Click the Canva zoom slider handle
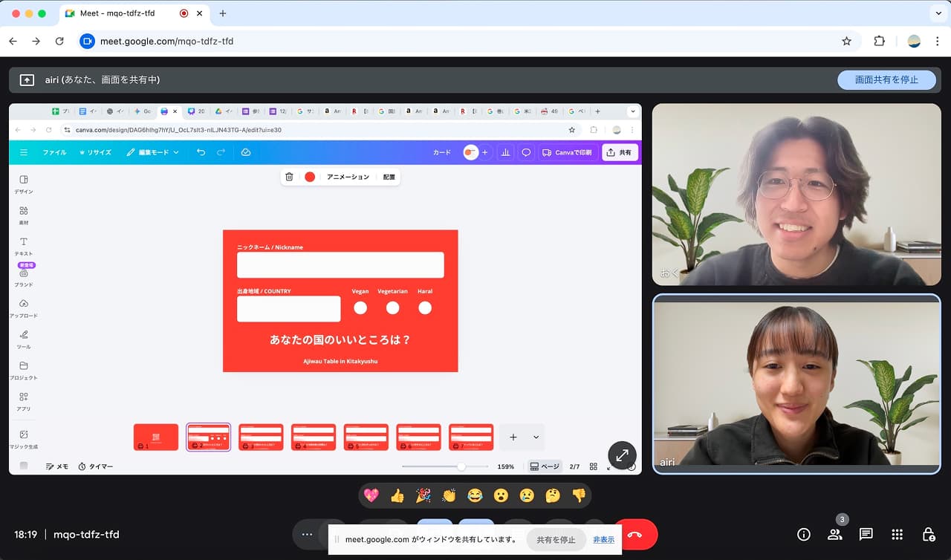 (x=461, y=466)
